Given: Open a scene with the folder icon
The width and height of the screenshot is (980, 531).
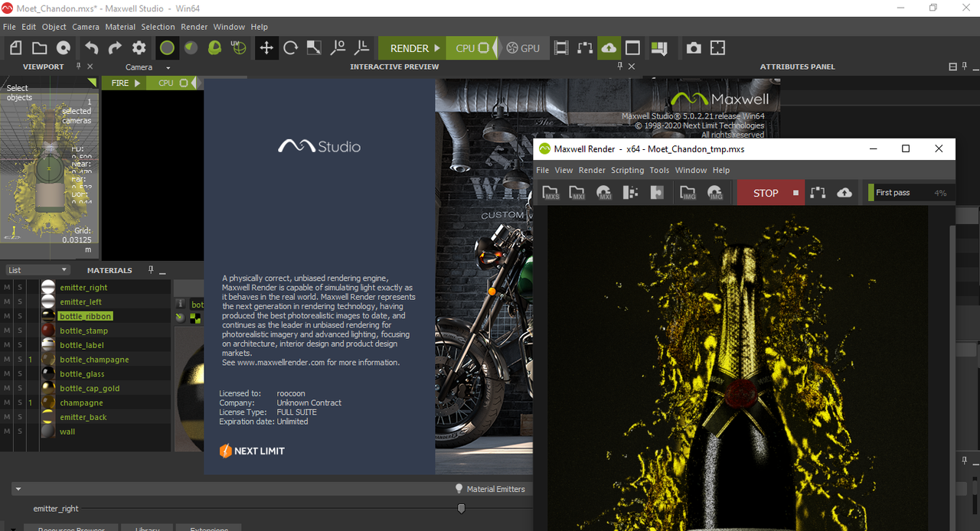Looking at the screenshot, I should [40, 48].
